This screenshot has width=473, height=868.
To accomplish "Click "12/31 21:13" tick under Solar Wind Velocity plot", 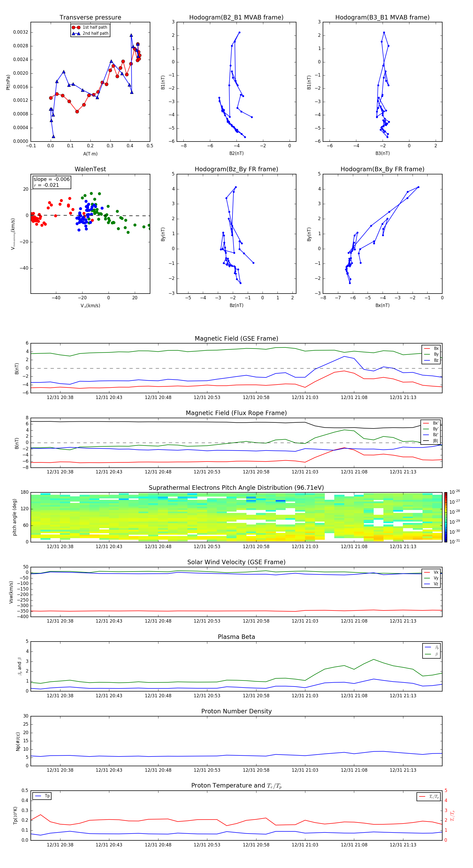I will [x=403, y=621].
